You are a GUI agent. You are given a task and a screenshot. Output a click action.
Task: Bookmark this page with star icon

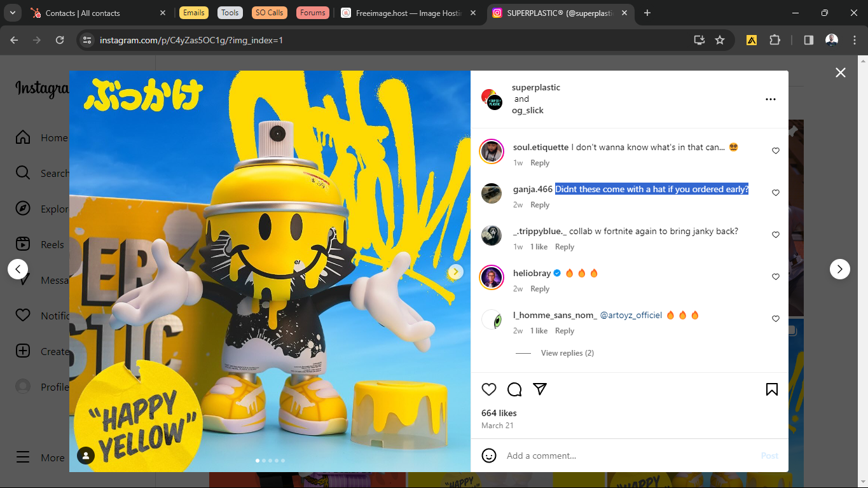[720, 40]
